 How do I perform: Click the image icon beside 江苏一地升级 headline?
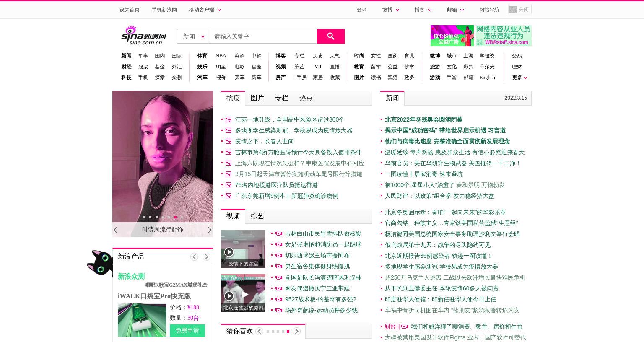[229, 119]
